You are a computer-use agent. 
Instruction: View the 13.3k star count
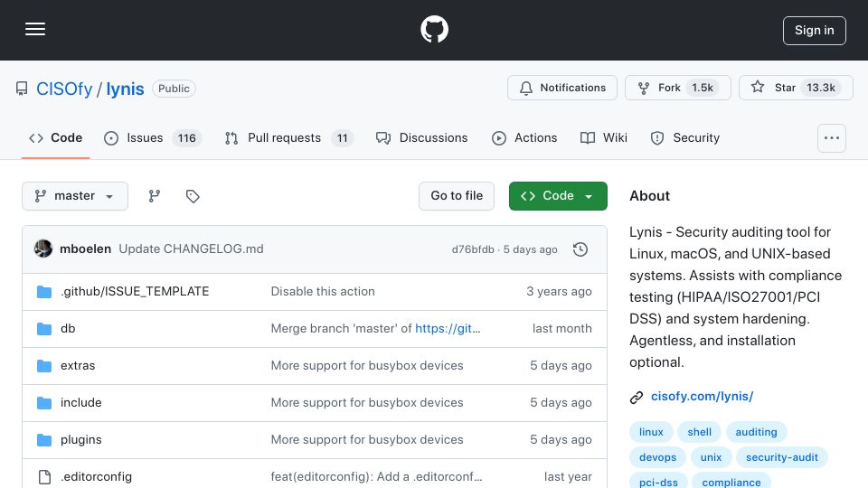[820, 88]
